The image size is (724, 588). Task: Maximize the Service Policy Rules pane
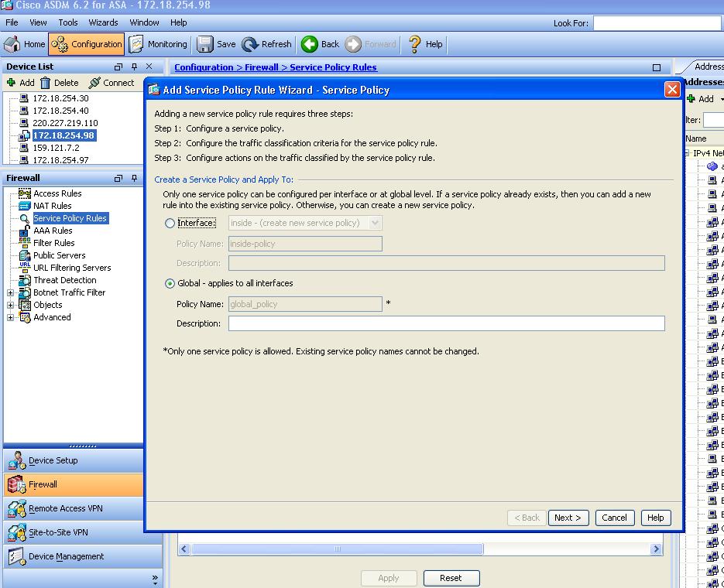coord(657,67)
